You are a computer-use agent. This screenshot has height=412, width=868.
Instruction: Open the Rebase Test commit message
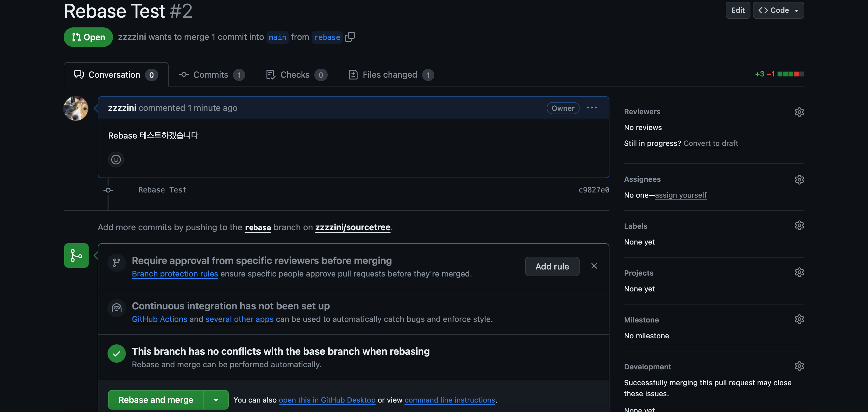click(162, 190)
